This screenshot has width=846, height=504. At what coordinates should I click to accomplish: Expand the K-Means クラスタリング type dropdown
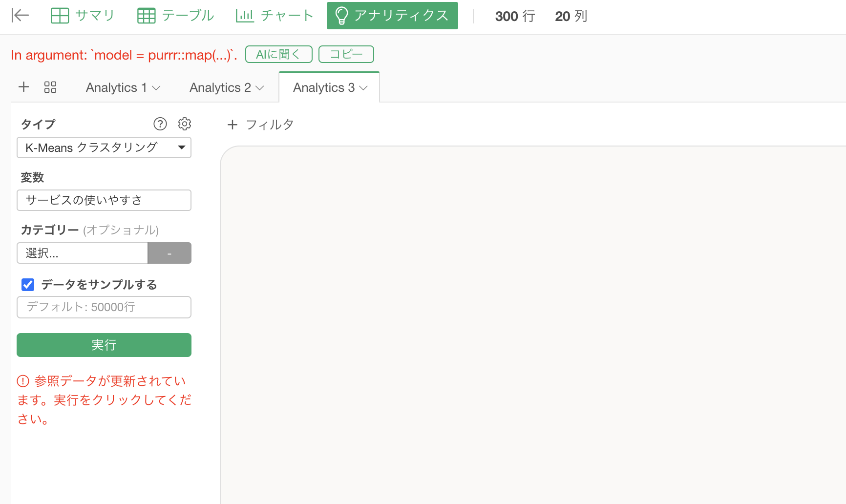tap(104, 147)
